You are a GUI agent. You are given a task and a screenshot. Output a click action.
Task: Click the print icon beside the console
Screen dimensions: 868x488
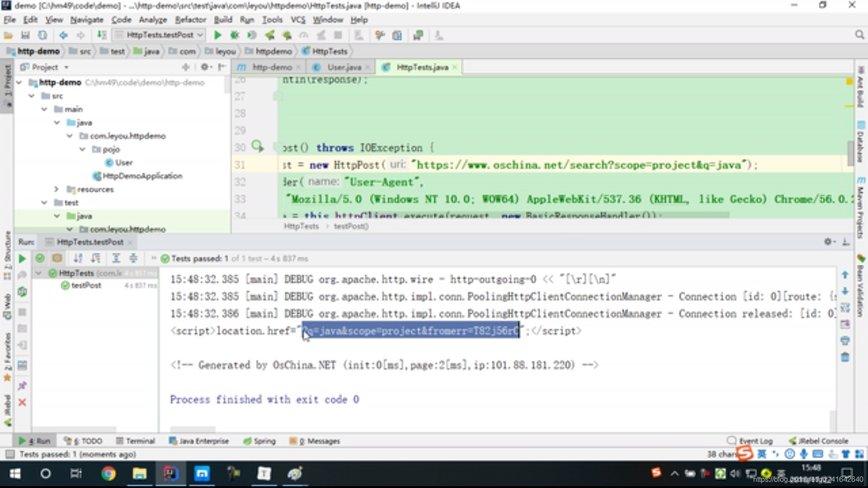(845, 341)
